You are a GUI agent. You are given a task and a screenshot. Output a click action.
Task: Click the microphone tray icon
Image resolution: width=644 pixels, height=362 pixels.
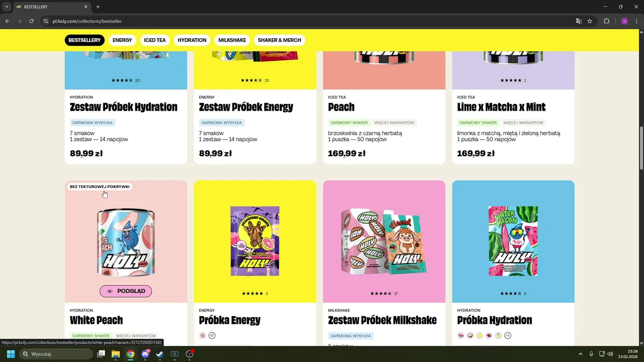coord(591,354)
